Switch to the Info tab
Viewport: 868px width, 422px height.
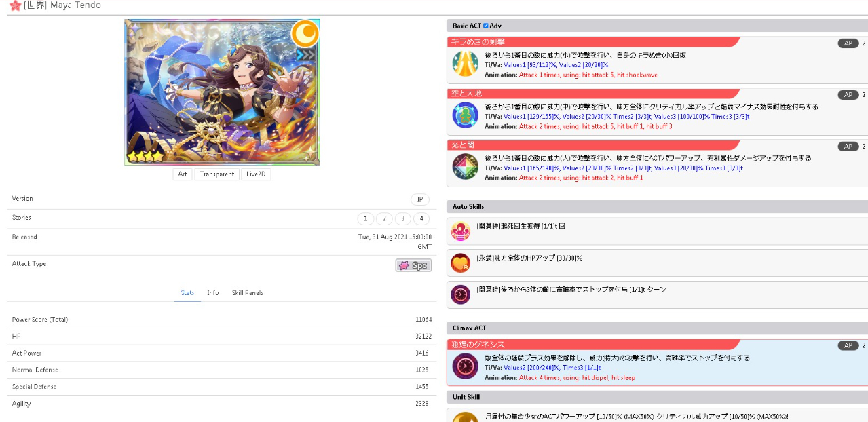pos(212,293)
